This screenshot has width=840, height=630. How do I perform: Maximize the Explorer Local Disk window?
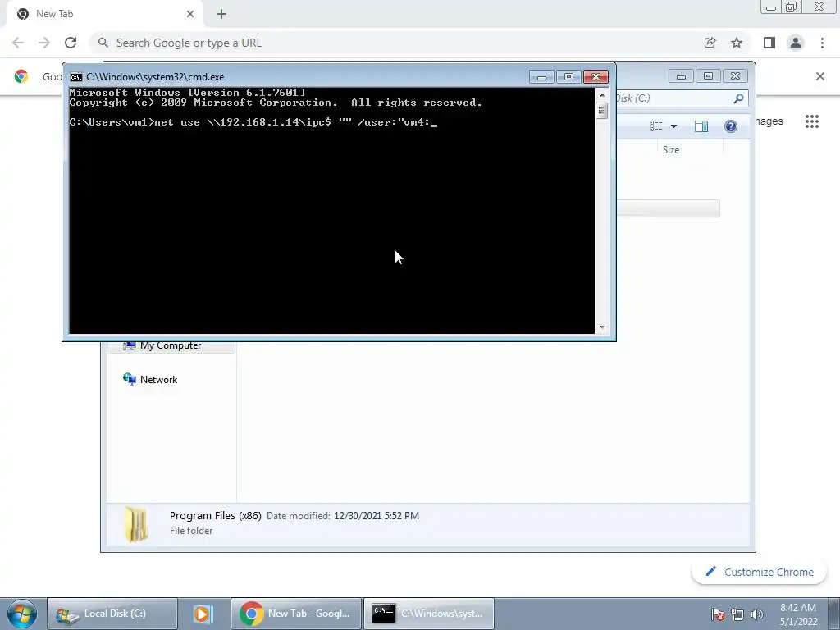click(x=708, y=76)
